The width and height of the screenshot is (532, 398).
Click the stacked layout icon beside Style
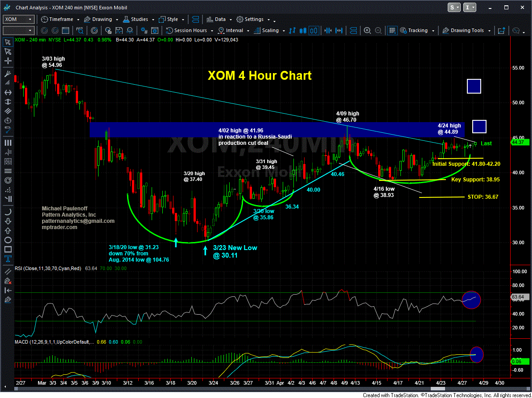(x=195, y=19)
